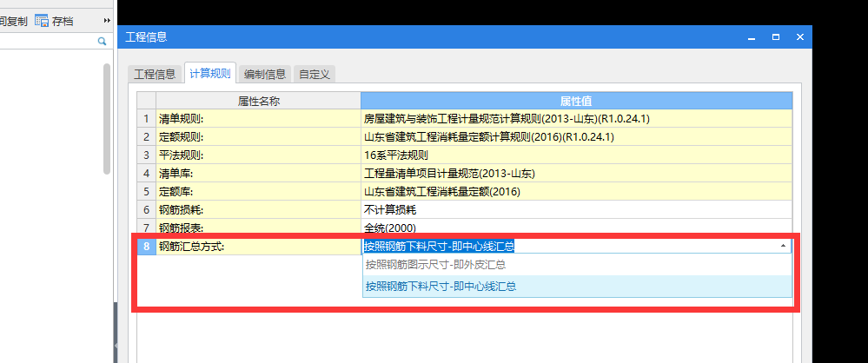Open the 编制信息 tab
The image size is (868, 363).
265,74
